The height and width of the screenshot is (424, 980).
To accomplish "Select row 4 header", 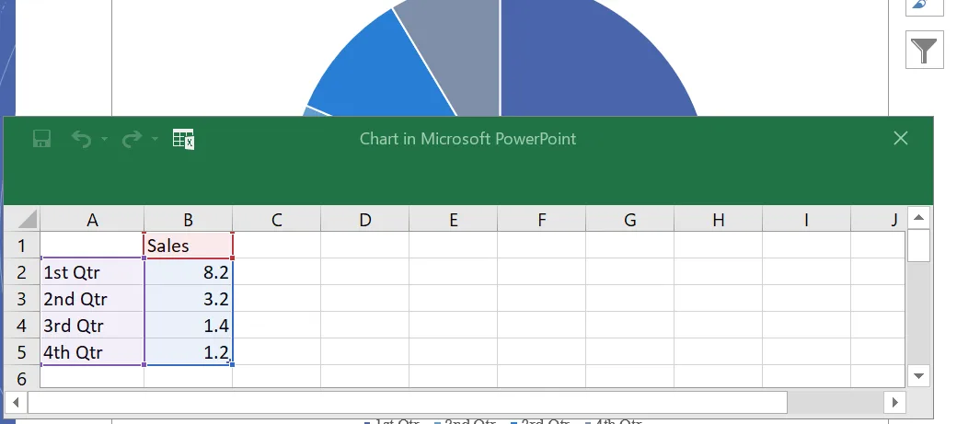I will pyautogui.click(x=22, y=326).
